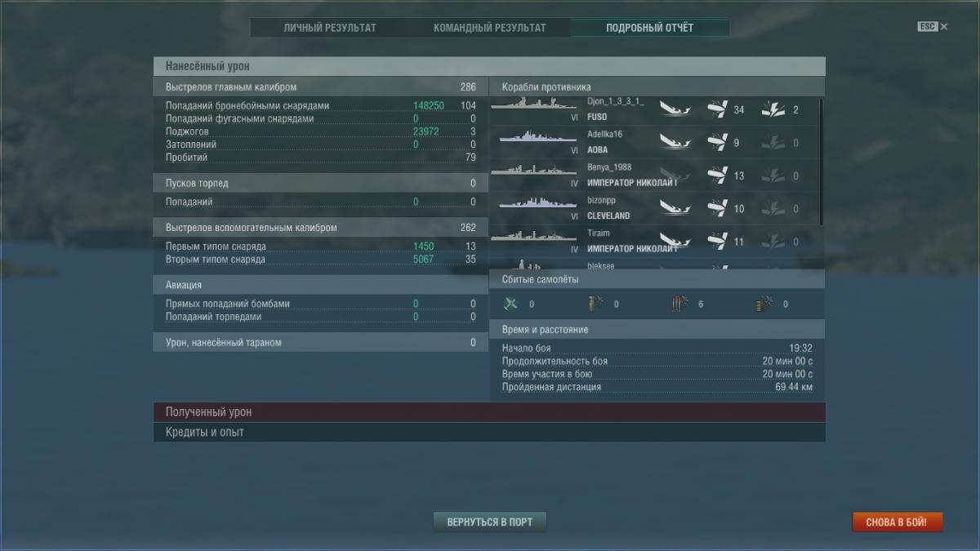
Task: Click the shell hits icon for Benya_1988
Action: pos(717,176)
